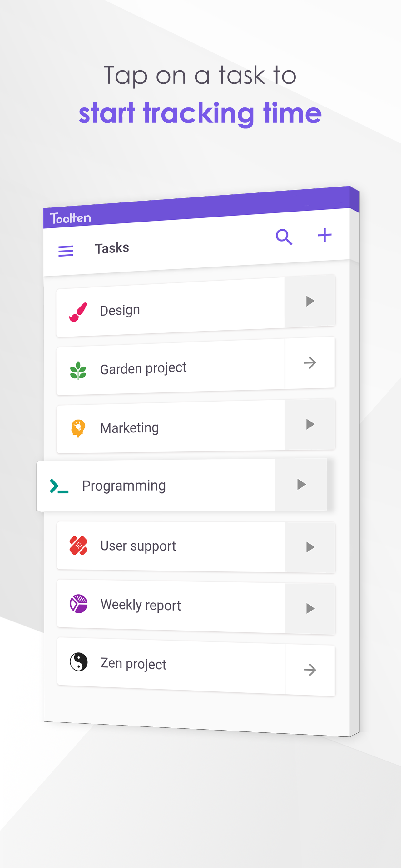Start timer for Design task
Screen dimensions: 401x868
[310, 301]
